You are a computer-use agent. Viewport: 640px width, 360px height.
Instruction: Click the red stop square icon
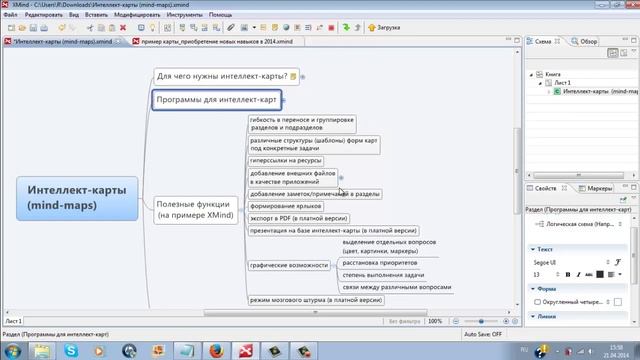point(331,28)
